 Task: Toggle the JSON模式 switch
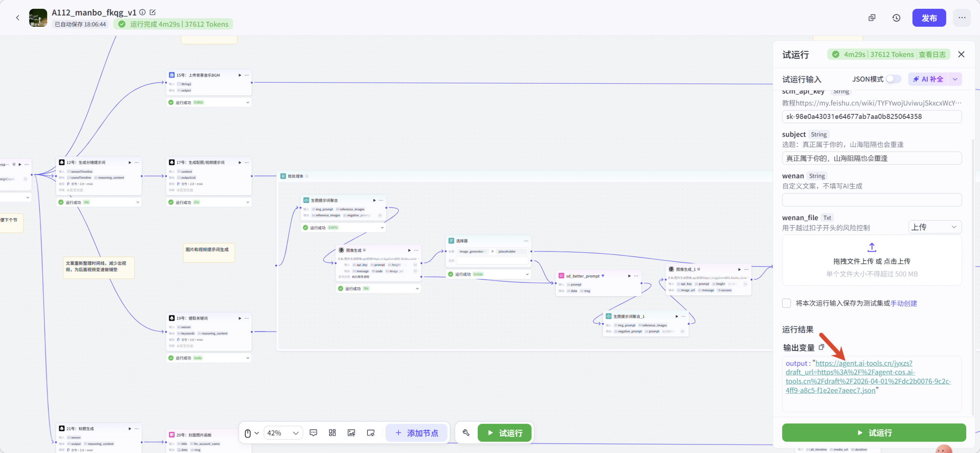pyautogui.click(x=893, y=79)
